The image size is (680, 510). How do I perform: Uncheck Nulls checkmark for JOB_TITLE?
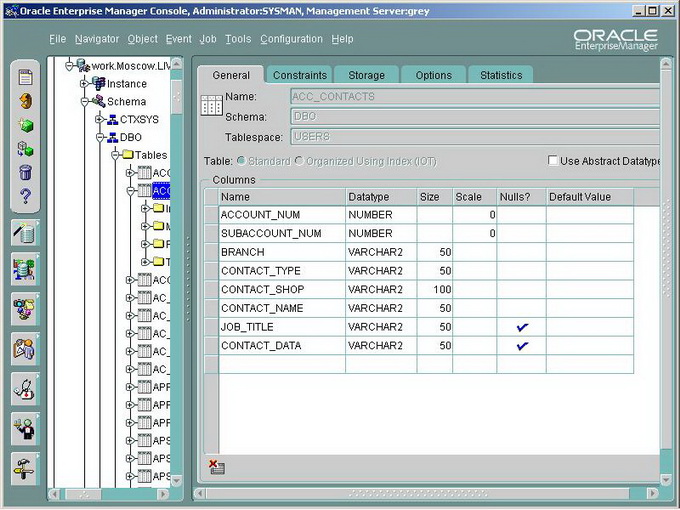(522, 327)
